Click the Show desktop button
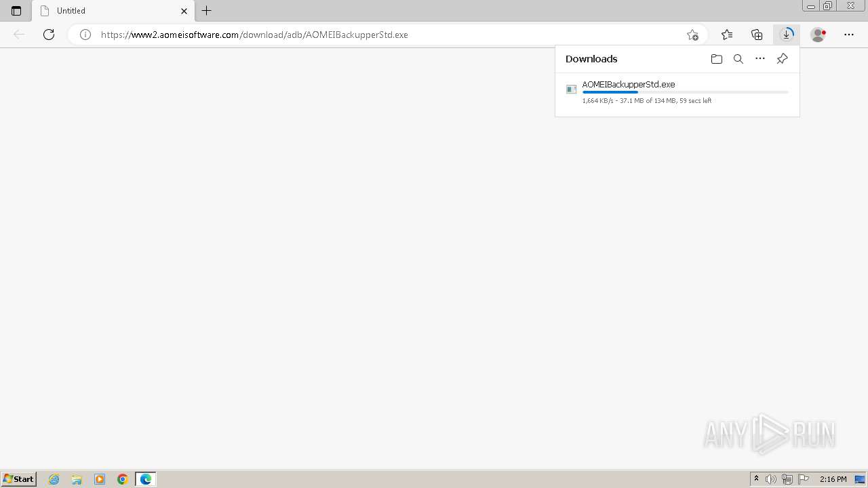The image size is (868, 488). pyautogui.click(x=860, y=479)
